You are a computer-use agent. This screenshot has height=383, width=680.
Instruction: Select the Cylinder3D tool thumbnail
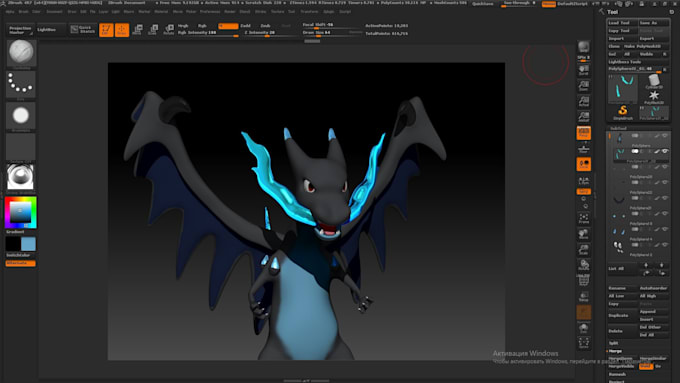pos(654,81)
